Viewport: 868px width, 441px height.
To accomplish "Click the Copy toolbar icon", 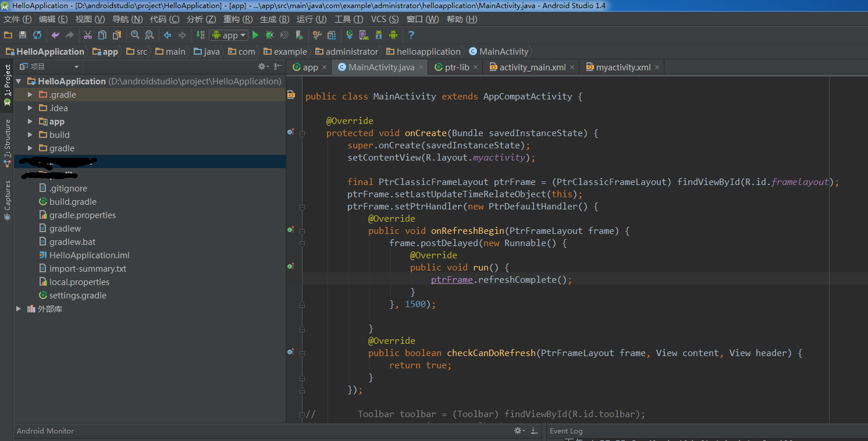I will pos(102,35).
